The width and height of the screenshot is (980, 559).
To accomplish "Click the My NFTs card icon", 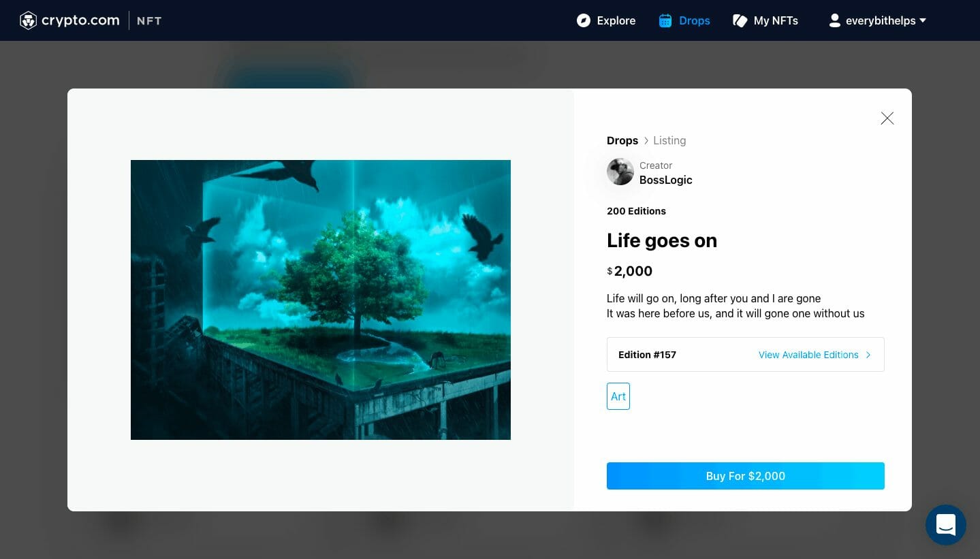I will pyautogui.click(x=740, y=21).
